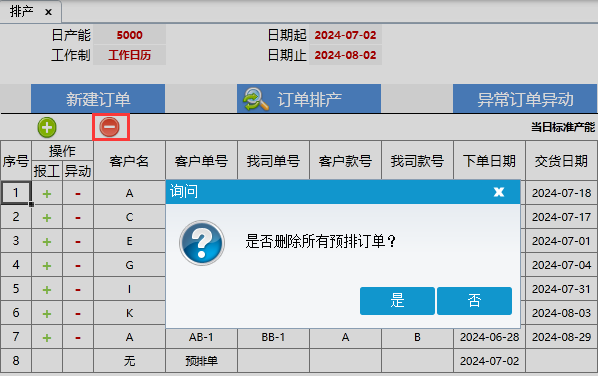Image resolution: width=598 pixels, height=376 pixels.
Task: Click 报工 plus in row 6
Action: point(47,314)
